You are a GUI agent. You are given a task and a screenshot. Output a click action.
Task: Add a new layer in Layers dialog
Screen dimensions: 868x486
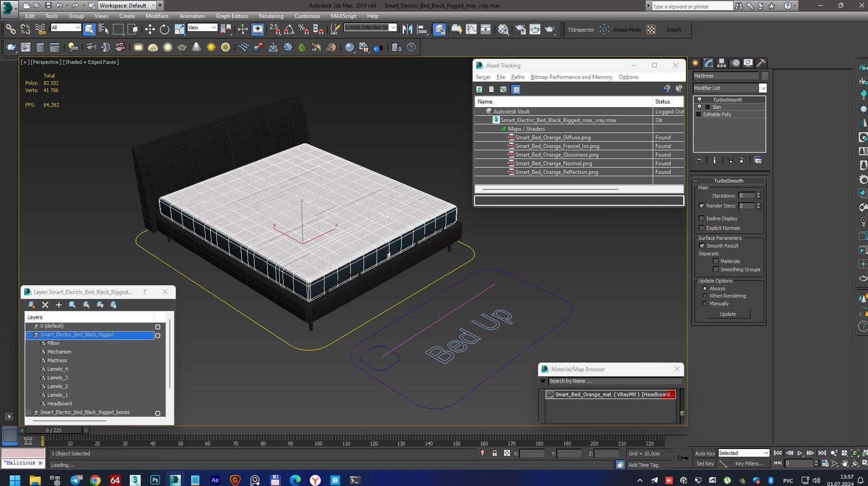(x=58, y=305)
